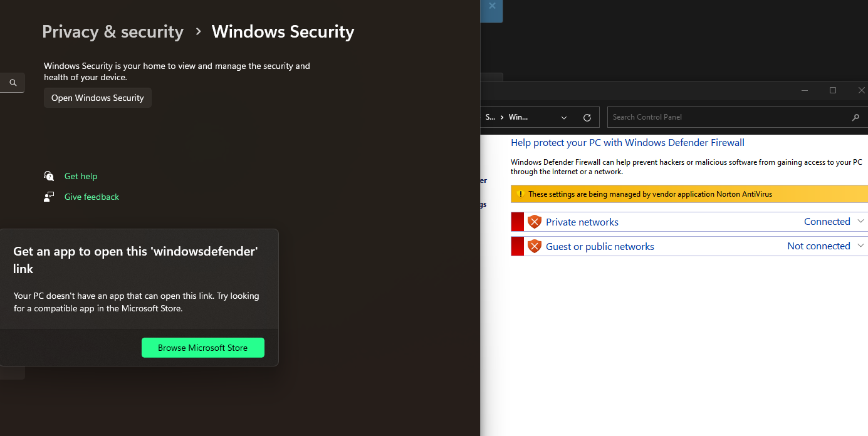The image size is (868, 436).
Task: Open the address bar history dropdown
Action: 564,117
